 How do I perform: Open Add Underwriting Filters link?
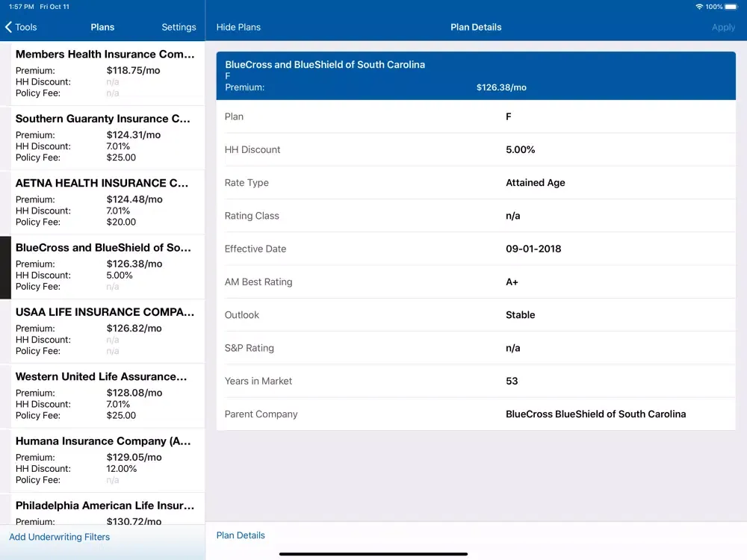click(60, 537)
